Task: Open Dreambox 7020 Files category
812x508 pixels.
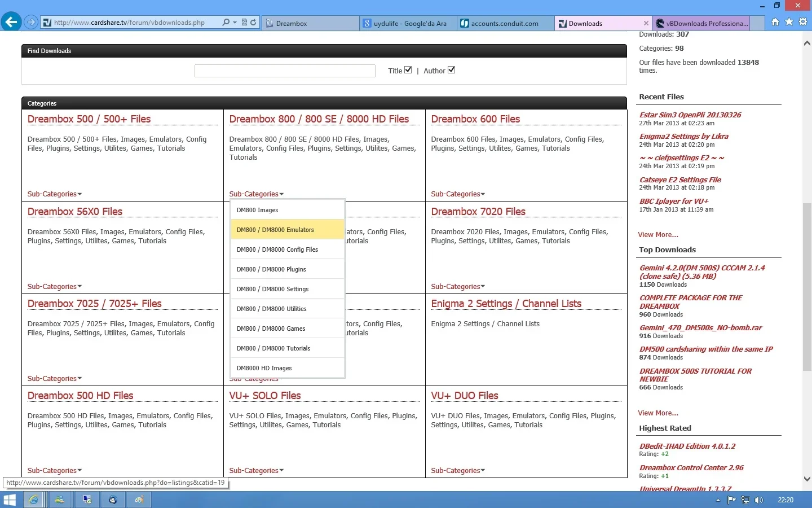Action: pyautogui.click(x=478, y=212)
